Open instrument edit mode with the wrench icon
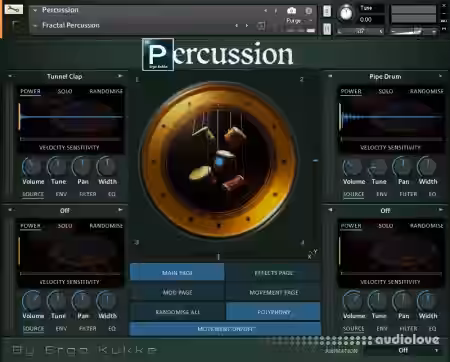 (x=14, y=9)
